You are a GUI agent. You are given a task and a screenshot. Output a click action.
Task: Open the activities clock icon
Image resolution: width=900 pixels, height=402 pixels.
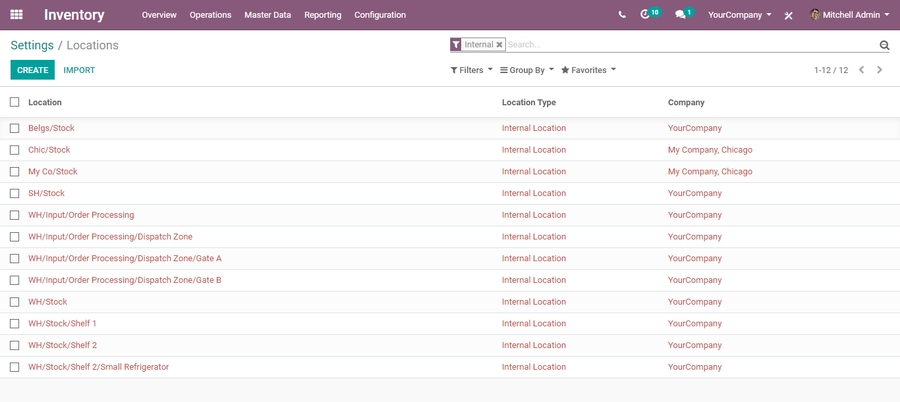[x=645, y=15]
